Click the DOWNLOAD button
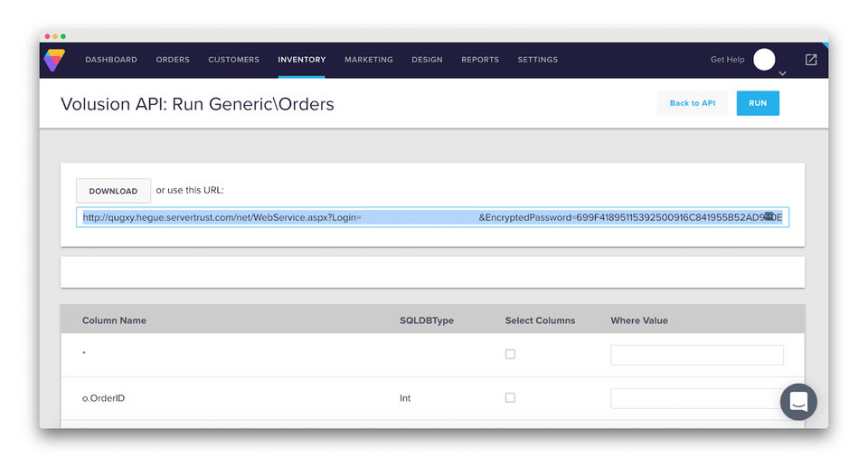The image size is (868, 458). pyautogui.click(x=113, y=191)
